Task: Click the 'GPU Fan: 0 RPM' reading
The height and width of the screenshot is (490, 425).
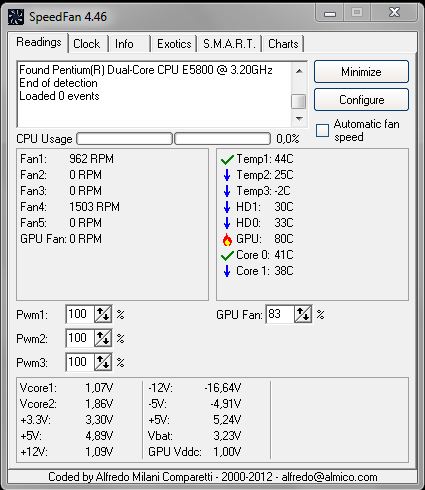Action: [61, 239]
